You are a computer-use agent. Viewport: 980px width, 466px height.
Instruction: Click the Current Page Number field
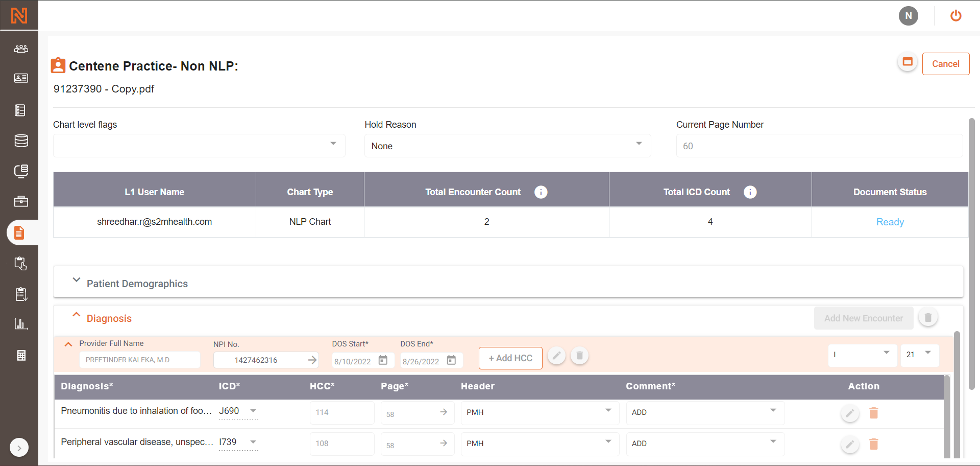(x=819, y=146)
